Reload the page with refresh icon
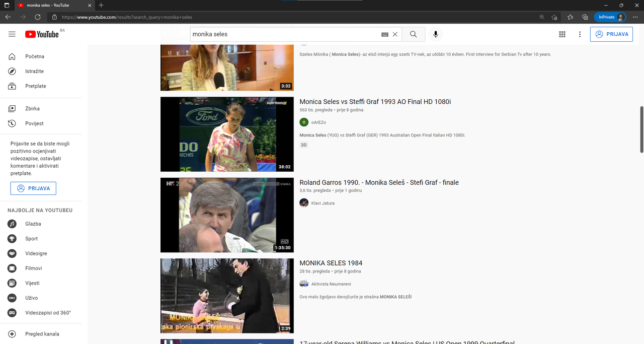 click(38, 17)
